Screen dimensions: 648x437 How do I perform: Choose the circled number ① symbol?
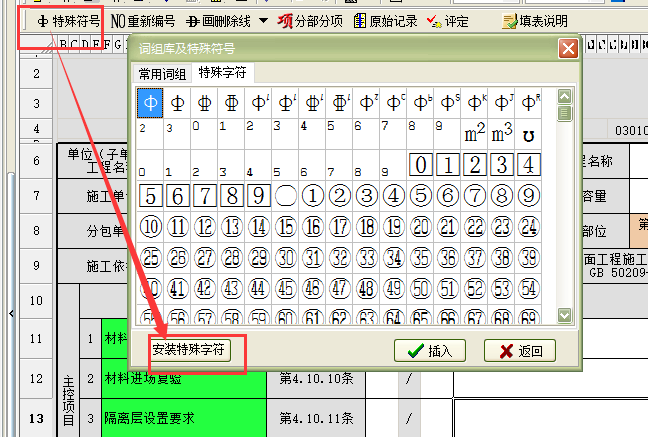(313, 195)
